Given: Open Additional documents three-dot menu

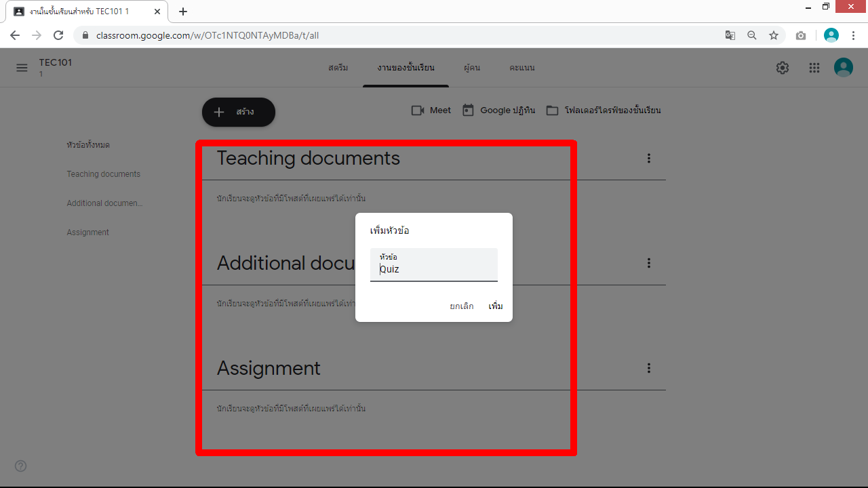Looking at the screenshot, I should [649, 263].
